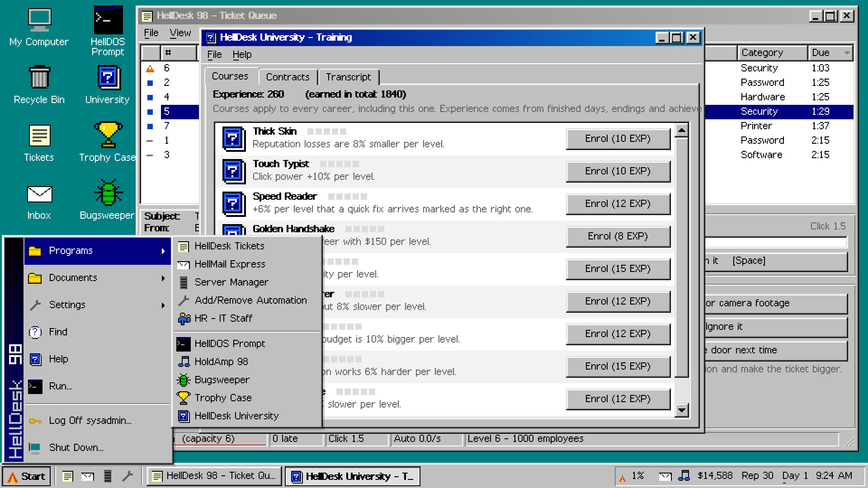The image size is (868, 488).
Task: Click the course list scroll up arrow
Action: [x=681, y=131]
